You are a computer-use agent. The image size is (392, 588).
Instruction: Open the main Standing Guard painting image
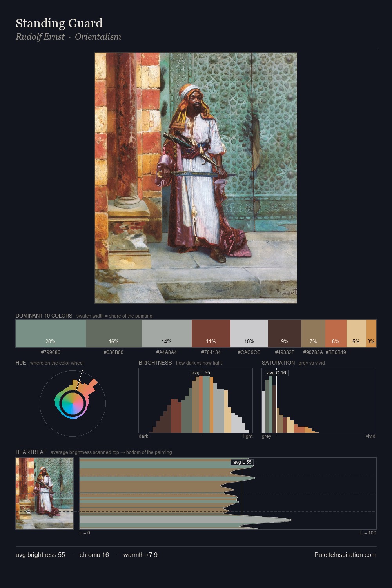196,178
